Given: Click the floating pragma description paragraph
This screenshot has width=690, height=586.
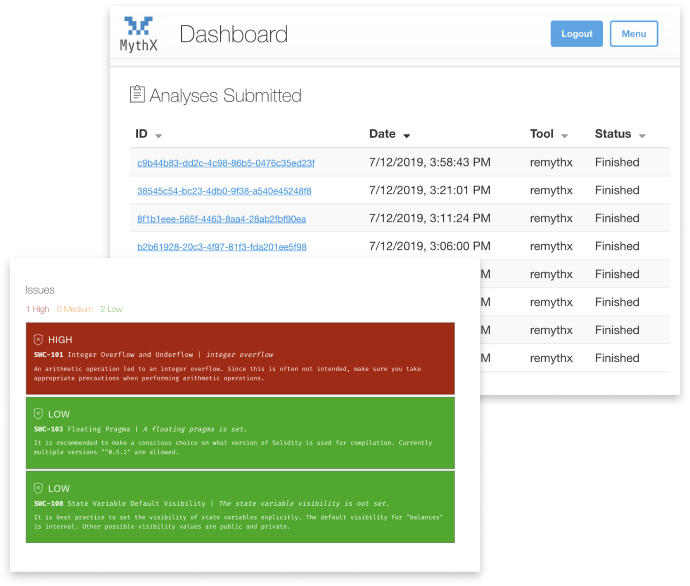Looking at the screenshot, I should 233,447.
